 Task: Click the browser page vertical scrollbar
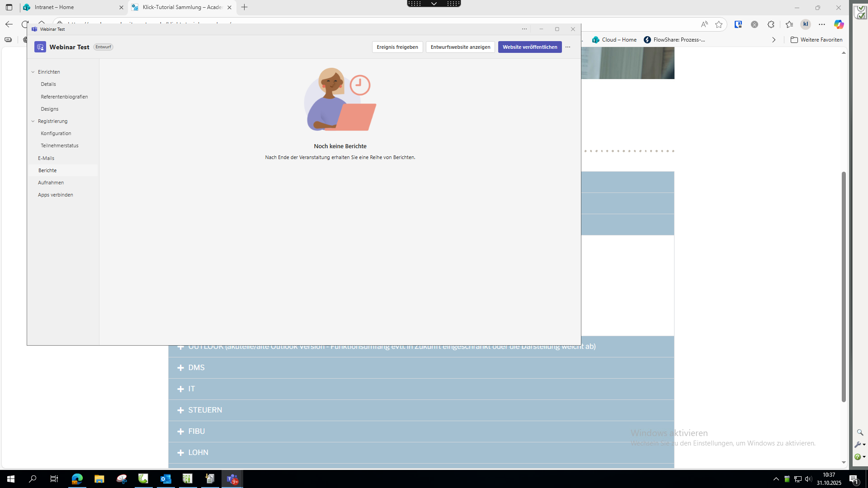(x=843, y=286)
